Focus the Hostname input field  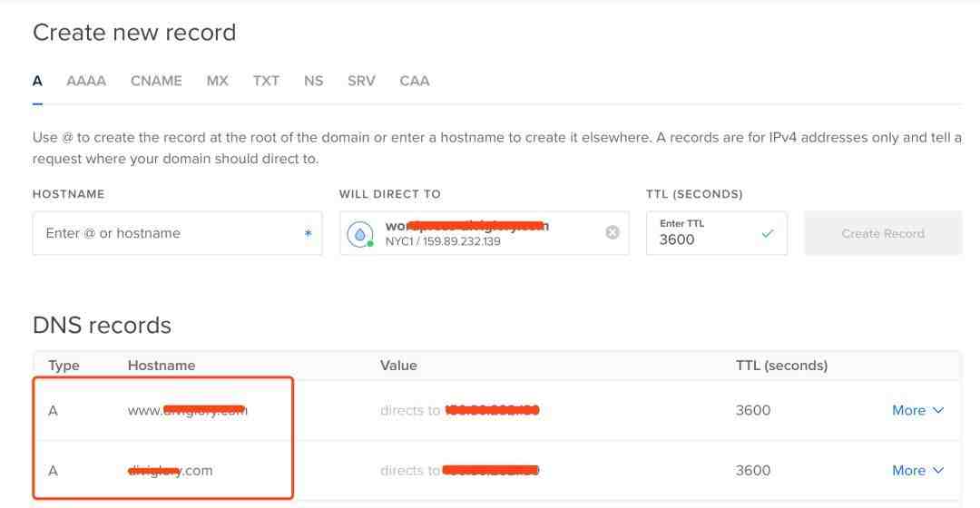[x=168, y=233]
